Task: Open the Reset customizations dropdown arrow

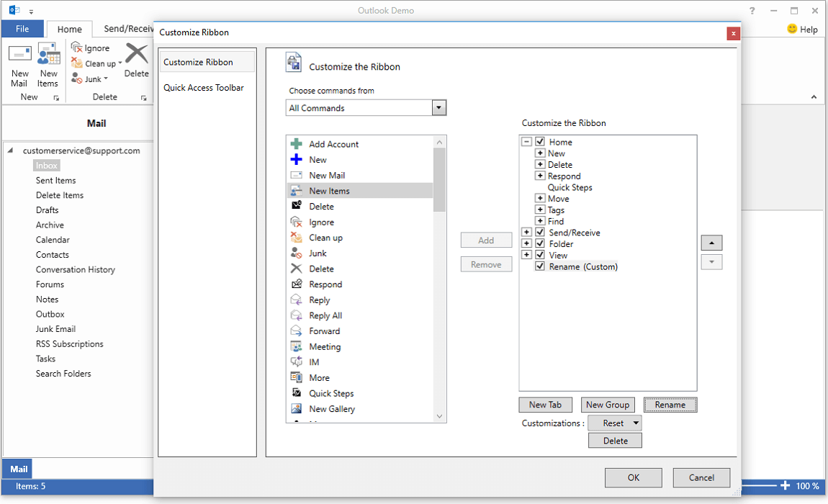Action: click(x=636, y=423)
